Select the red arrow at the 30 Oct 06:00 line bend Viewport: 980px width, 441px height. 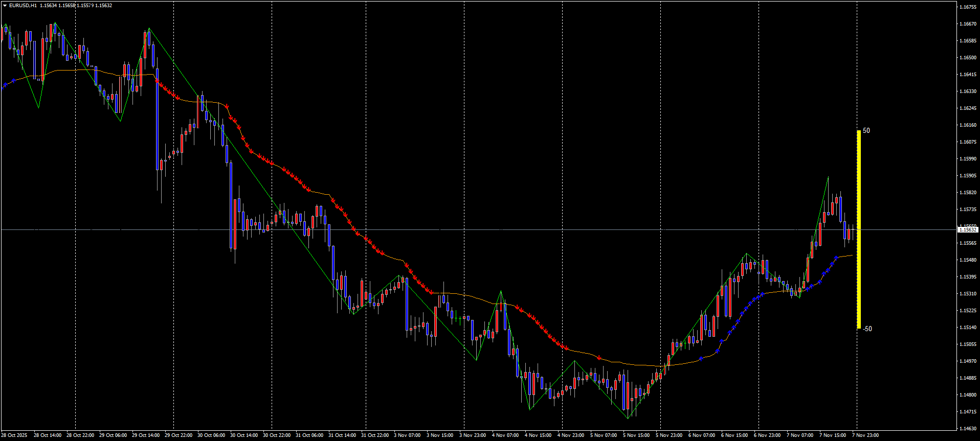tap(227, 106)
